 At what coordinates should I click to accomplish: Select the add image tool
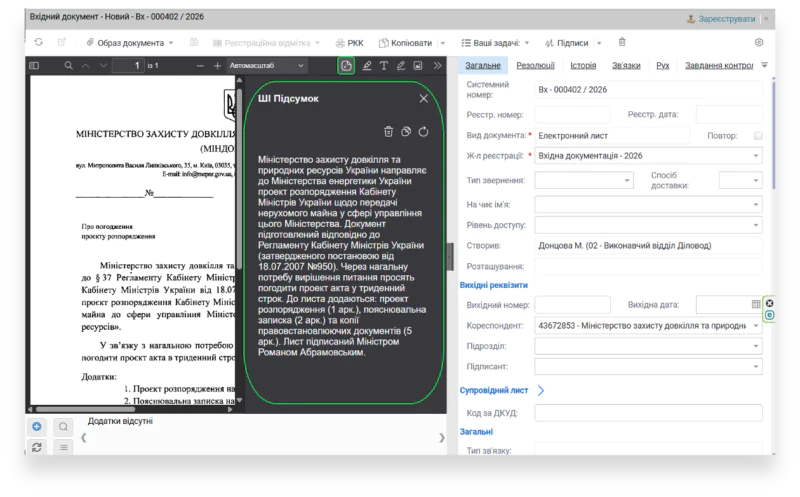coord(418,65)
